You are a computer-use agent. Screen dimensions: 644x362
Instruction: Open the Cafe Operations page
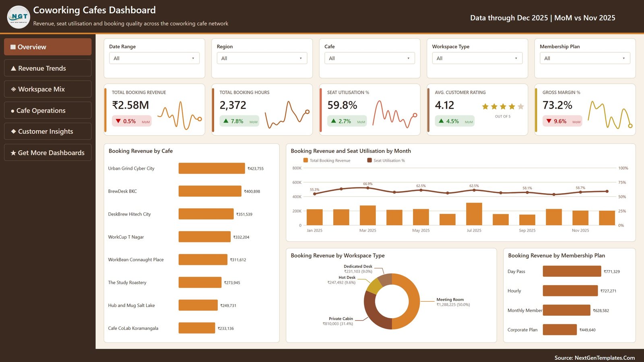tap(48, 110)
